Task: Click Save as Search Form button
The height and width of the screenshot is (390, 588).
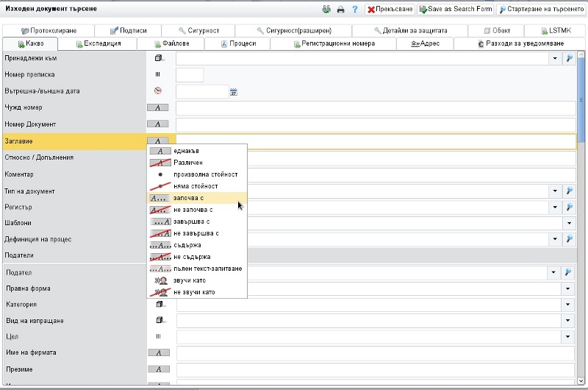Action: 455,9
